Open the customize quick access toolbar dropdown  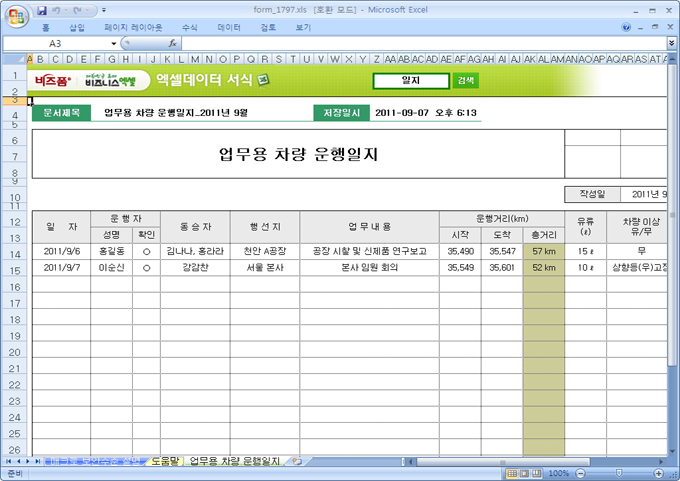click(105, 10)
